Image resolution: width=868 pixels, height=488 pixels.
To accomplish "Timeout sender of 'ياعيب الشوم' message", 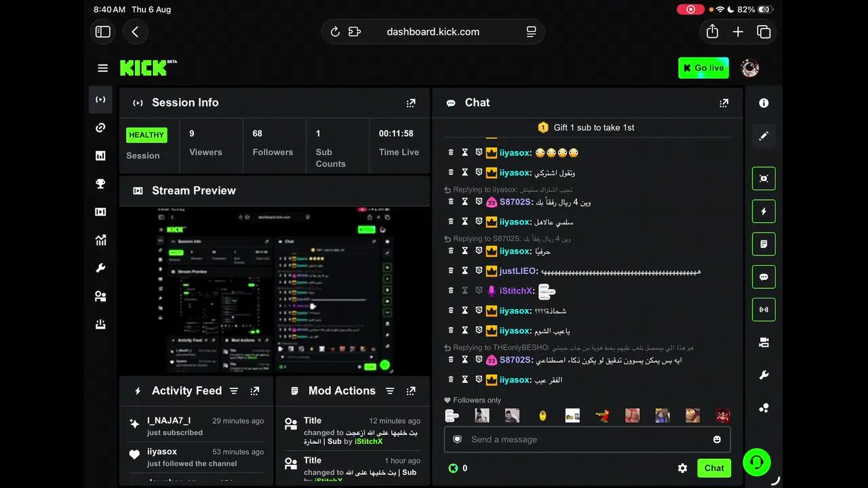I will point(465,331).
